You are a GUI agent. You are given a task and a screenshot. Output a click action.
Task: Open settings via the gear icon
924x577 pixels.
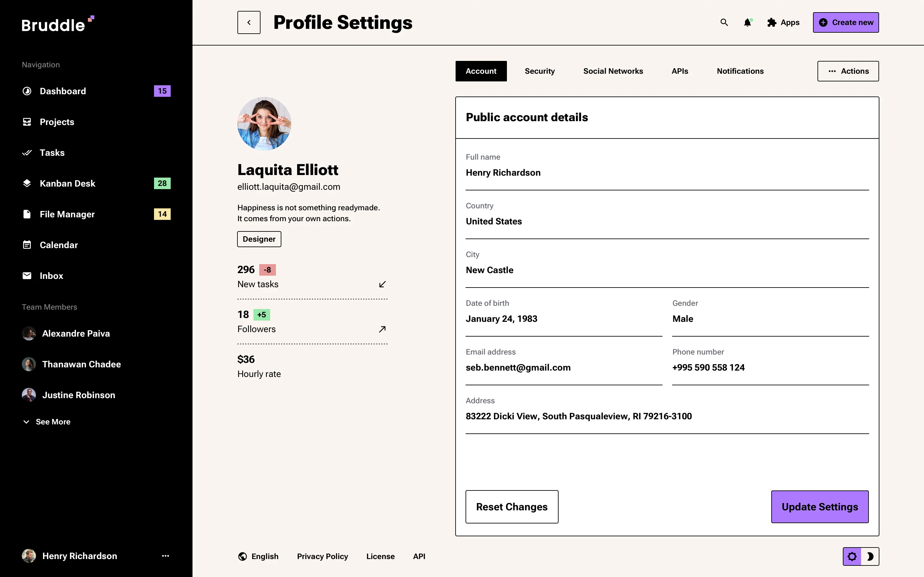[852, 556]
